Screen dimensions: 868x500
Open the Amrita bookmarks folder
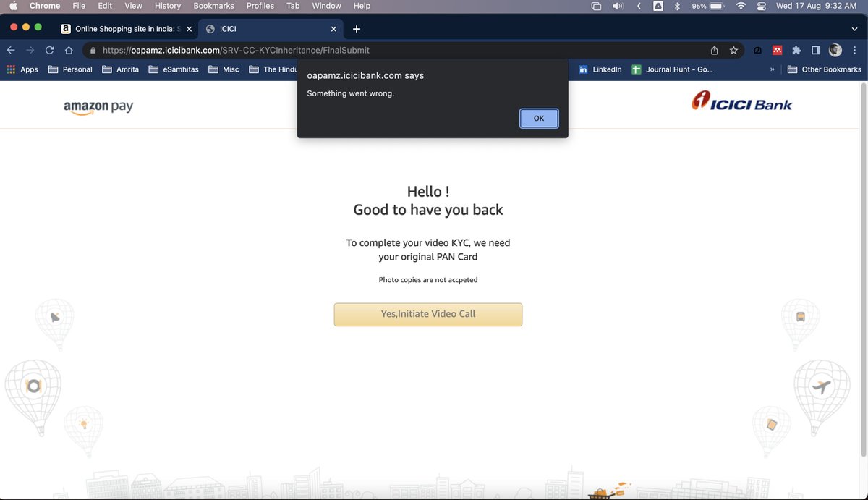point(121,69)
